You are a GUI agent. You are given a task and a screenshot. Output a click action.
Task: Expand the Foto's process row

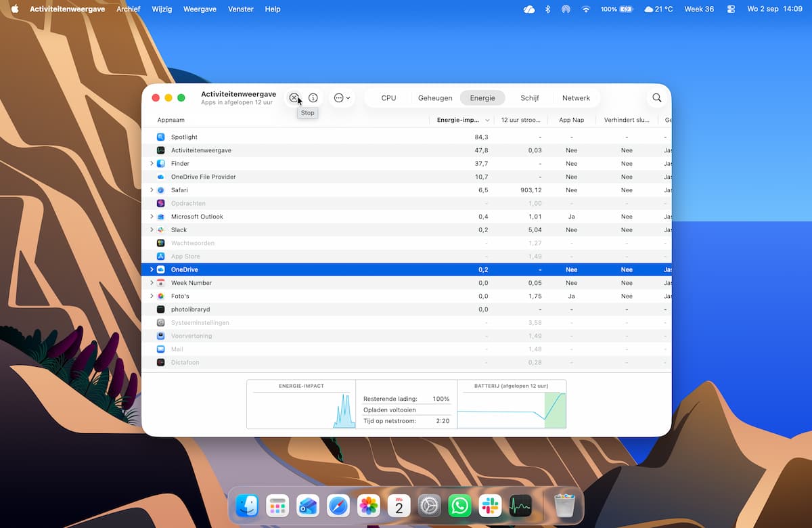pos(152,296)
